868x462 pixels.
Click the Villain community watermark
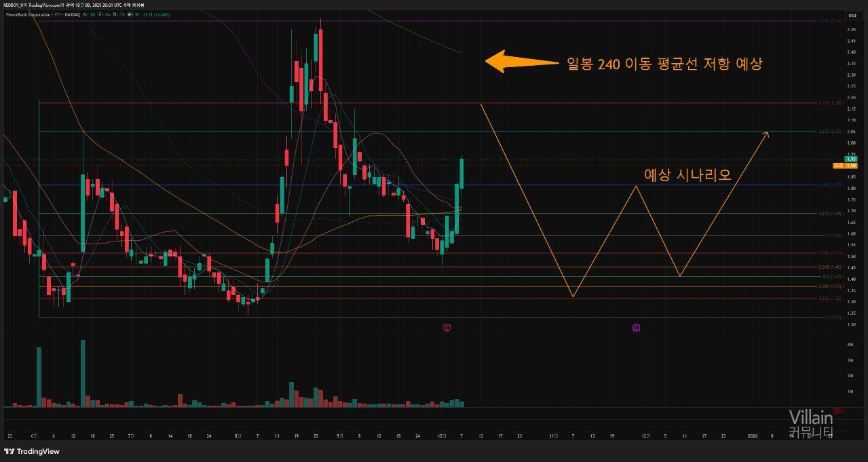810,423
